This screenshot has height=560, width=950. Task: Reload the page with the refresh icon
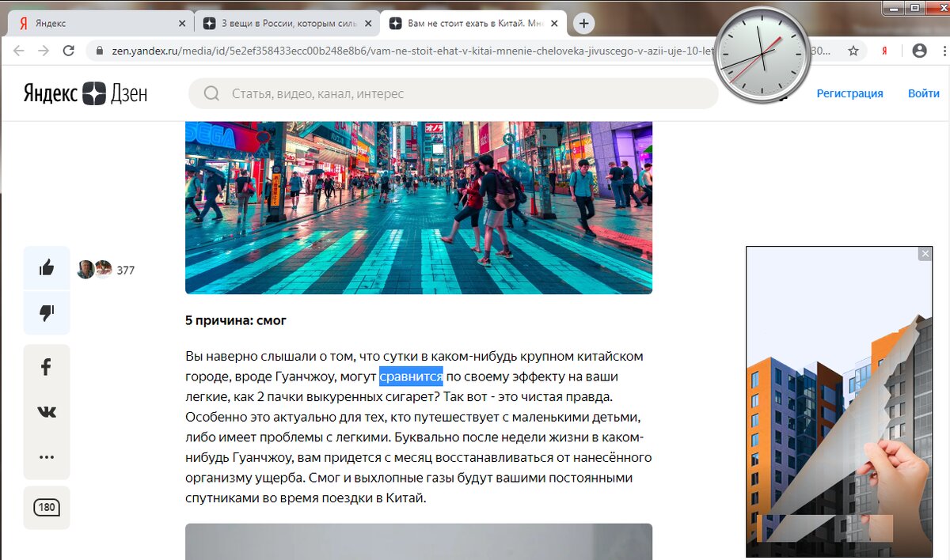(68, 49)
